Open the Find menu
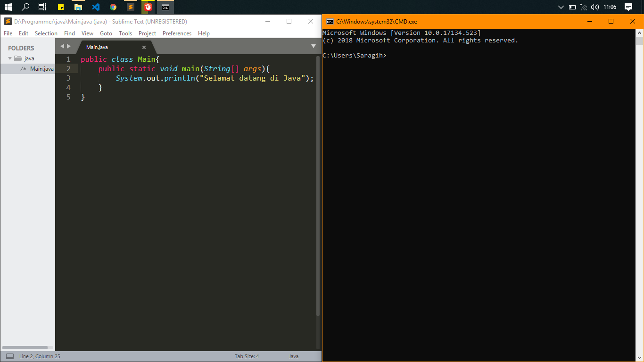 pyautogui.click(x=69, y=33)
